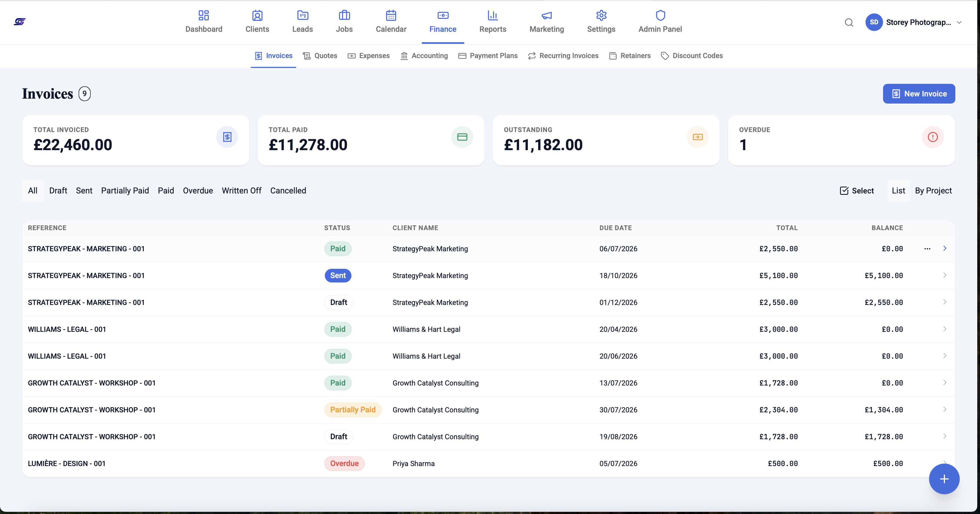Open the Quotes sub-tab
The width and height of the screenshot is (980, 514).
tap(320, 56)
